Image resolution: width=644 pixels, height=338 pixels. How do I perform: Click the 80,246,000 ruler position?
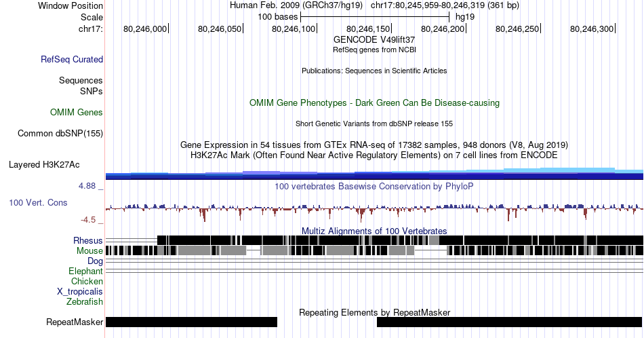(145, 29)
